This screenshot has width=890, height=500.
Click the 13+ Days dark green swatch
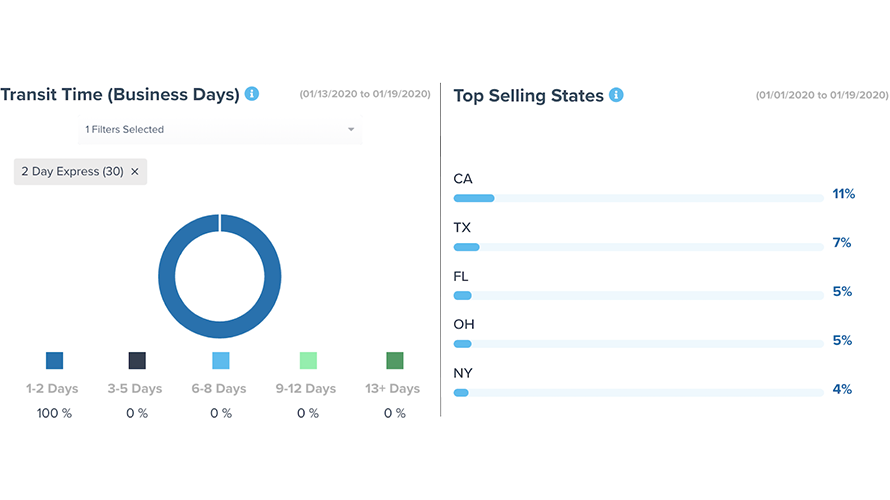pyautogui.click(x=395, y=361)
